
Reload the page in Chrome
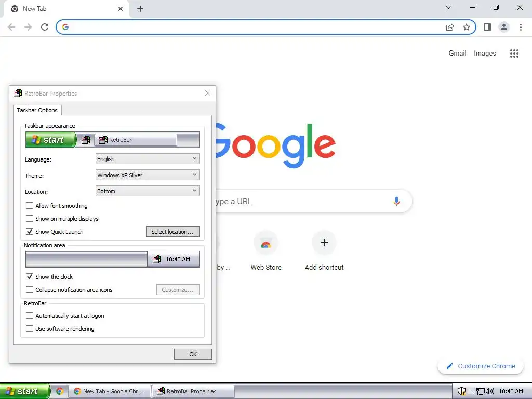(45, 27)
